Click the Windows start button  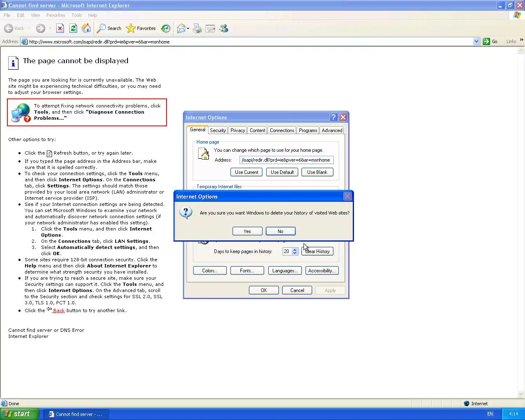click(x=20, y=414)
